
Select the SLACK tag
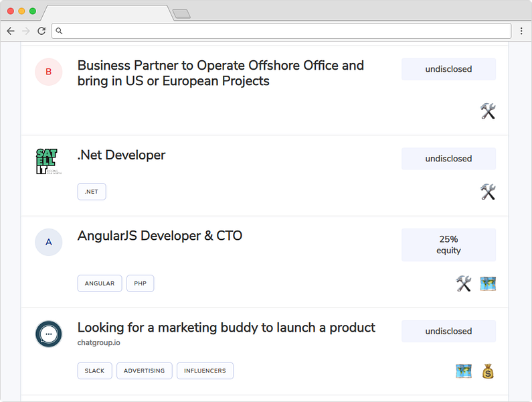pos(94,371)
